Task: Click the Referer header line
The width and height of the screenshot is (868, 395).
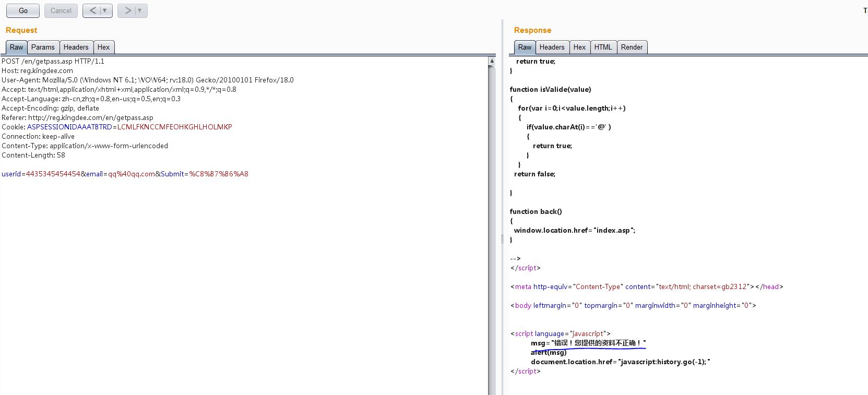Action: click(77, 117)
